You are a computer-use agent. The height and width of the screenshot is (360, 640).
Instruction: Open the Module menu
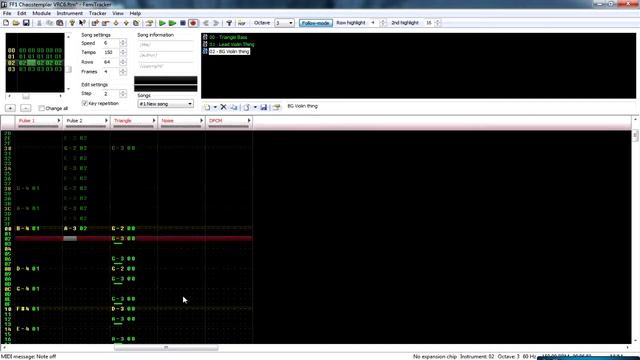[42, 13]
